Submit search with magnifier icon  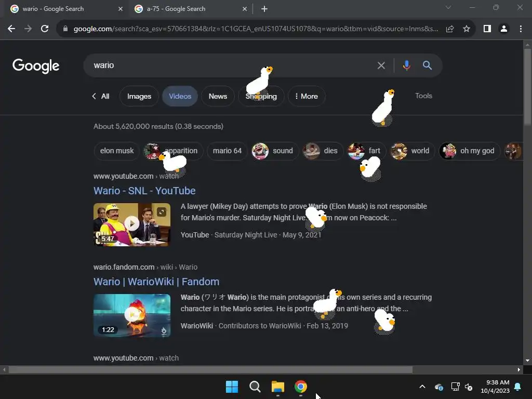427,65
